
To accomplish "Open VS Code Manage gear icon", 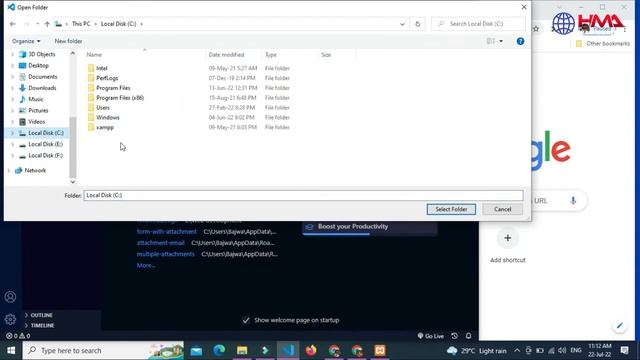I will point(10,319).
